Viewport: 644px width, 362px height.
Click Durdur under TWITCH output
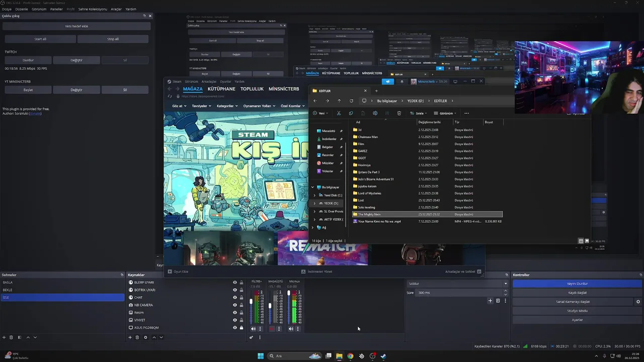click(28, 60)
